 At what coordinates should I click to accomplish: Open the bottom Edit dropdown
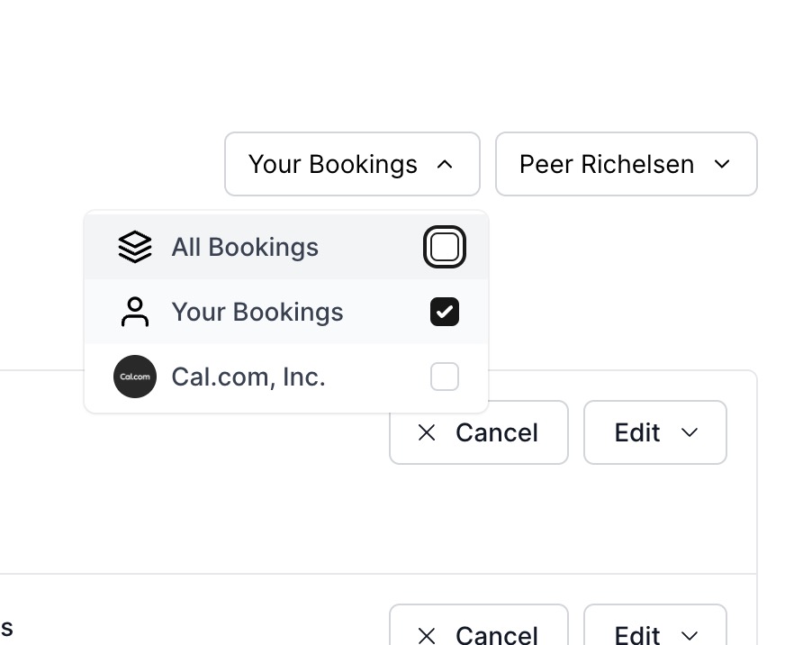pos(691,634)
